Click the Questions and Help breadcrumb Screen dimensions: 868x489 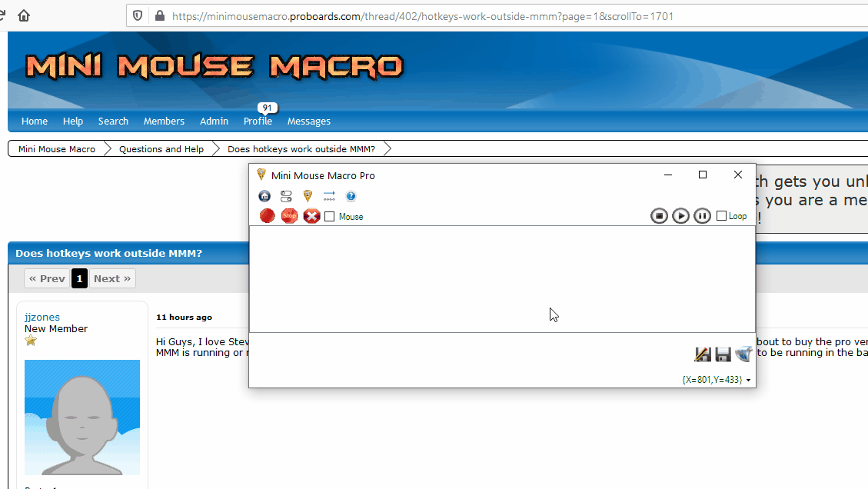point(161,149)
